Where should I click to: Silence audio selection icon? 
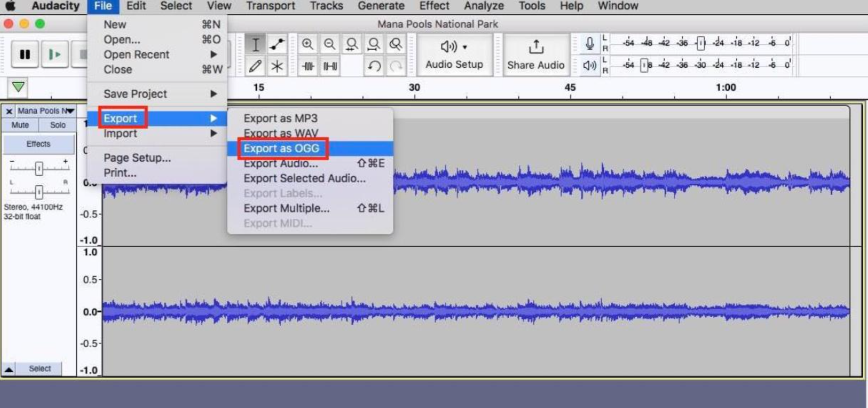[x=330, y=66]
